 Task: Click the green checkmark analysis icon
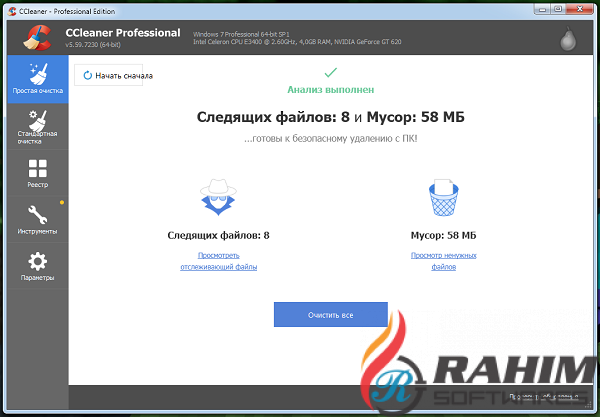[331, 72]
